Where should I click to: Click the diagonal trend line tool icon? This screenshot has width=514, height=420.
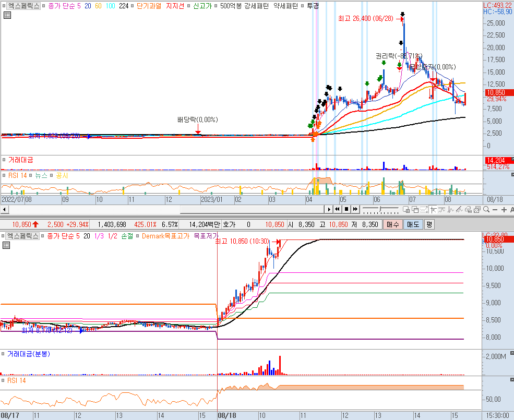tap(459, 210)
